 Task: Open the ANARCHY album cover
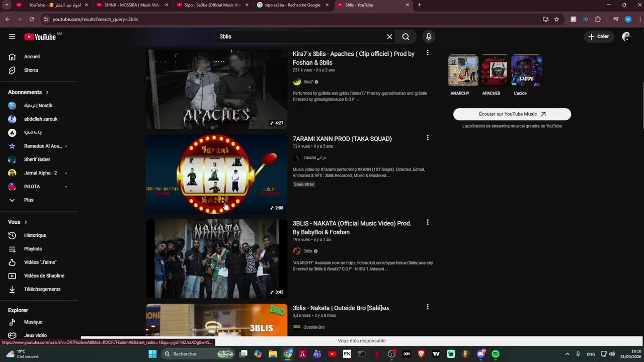(463, 70)
